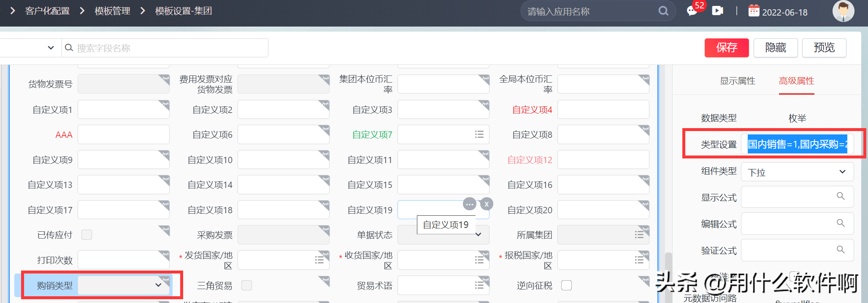Open the user avatar profile menu
The width and height of the screenshot is (868, 303).
(x=843, y=11)
